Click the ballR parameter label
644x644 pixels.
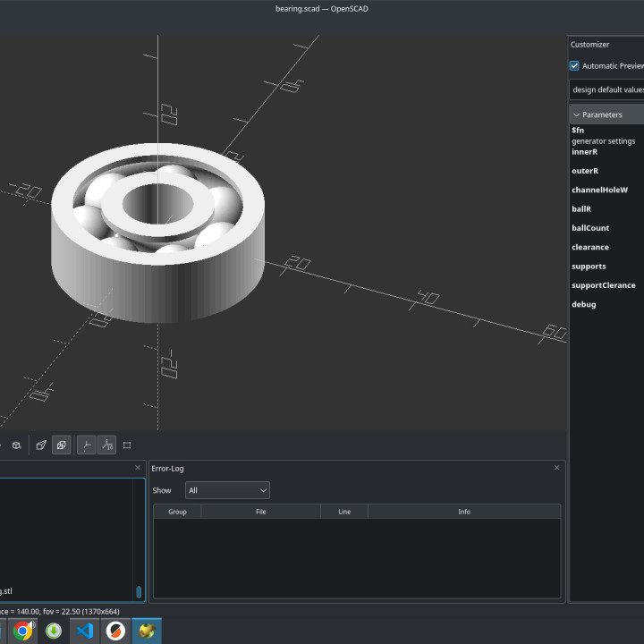[581, 209]
